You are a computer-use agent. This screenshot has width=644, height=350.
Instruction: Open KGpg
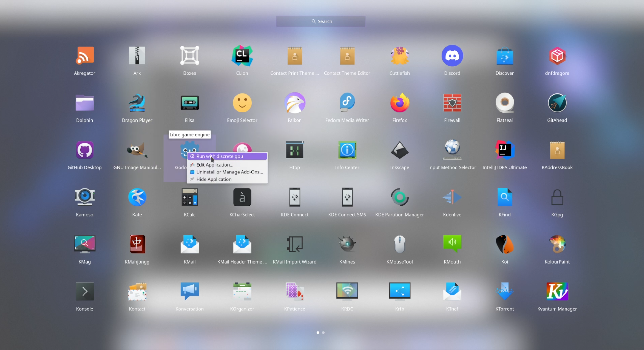click(557, 197)
